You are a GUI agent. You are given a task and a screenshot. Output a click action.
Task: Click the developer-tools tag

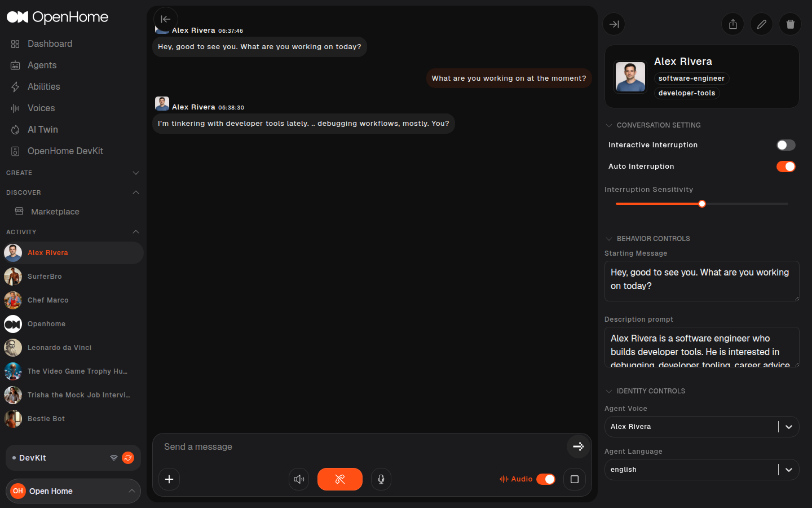(687, 93)
